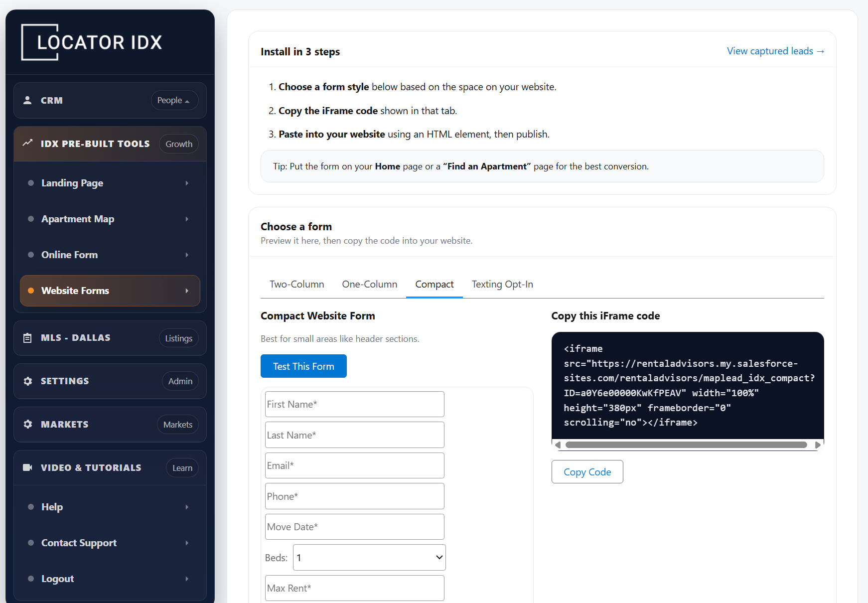This screenshot has width=868, height=603.
Task: Open the MLS - Dallas section
Action: click(110, 338)
